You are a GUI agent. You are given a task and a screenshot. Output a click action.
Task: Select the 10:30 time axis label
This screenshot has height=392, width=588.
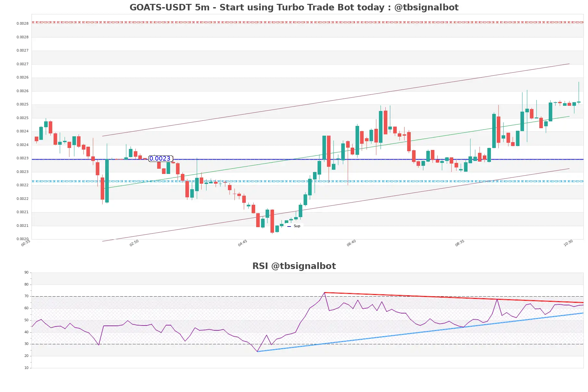coord(568,243)
